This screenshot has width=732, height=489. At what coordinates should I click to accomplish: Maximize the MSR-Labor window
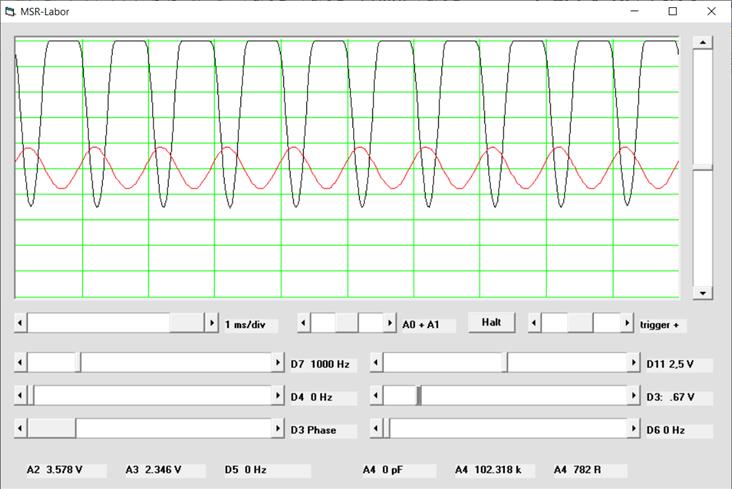point(672,11)
